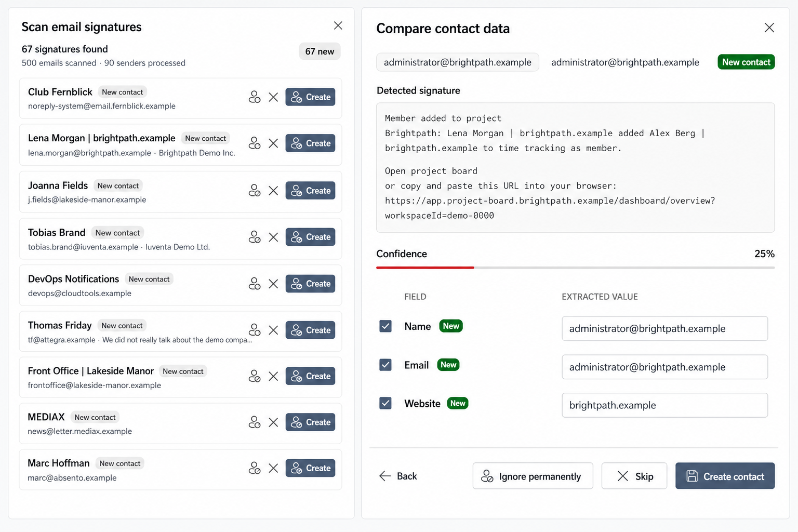Dismiss the Lena Morgan signature with X

(273, 143)
